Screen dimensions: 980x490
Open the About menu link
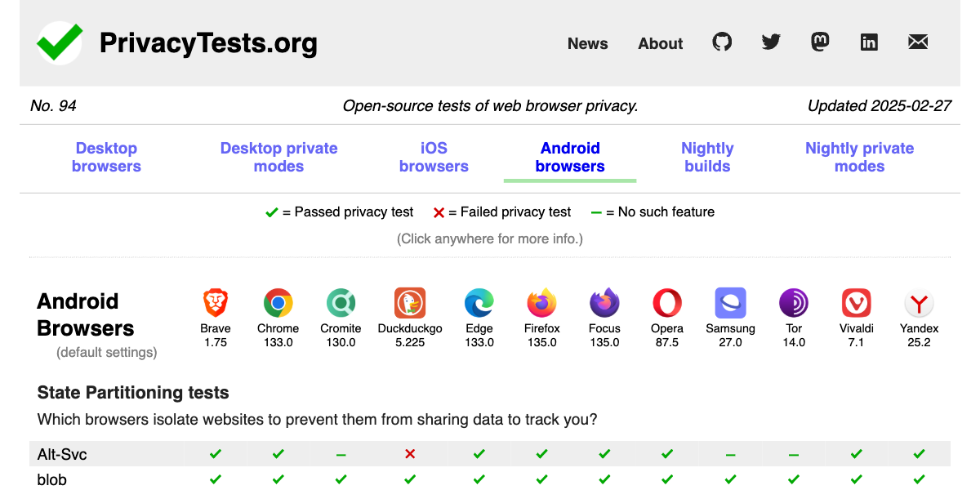661,44
